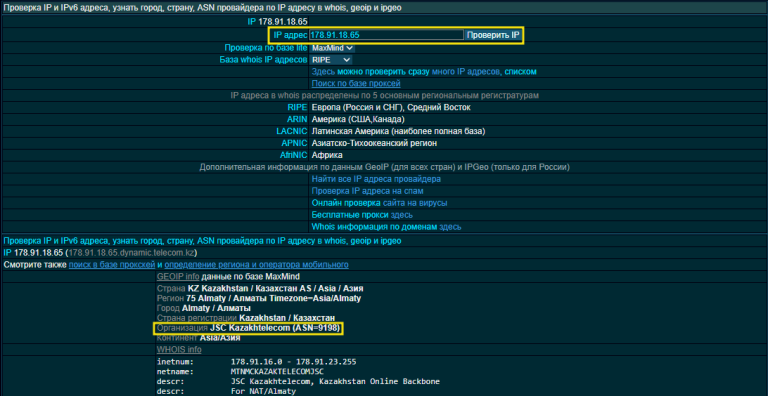The image size is (768, 396).
Task: Click the Латинская Америка (наиболее полная база) text
Action: [398, 131]
